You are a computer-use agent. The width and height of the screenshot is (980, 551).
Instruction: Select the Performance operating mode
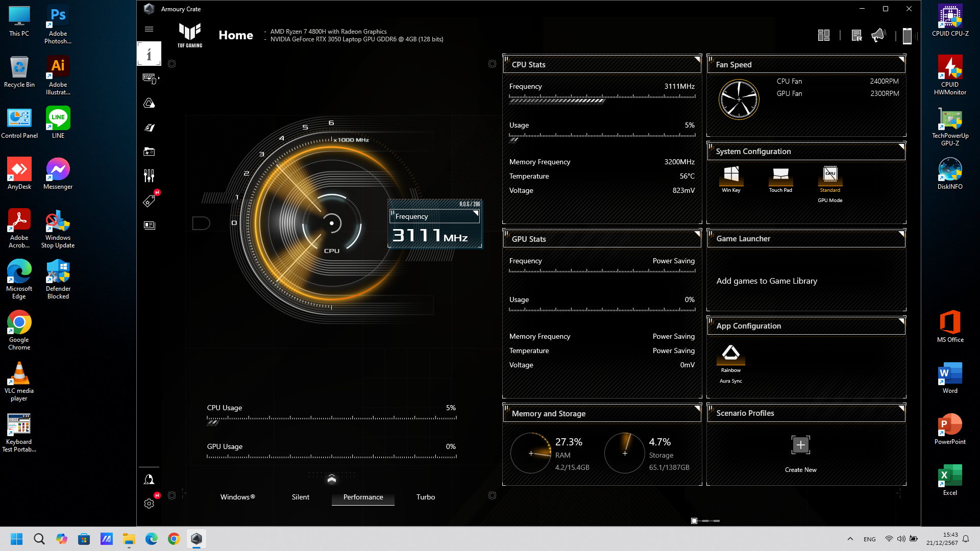[x=363, y=497]
